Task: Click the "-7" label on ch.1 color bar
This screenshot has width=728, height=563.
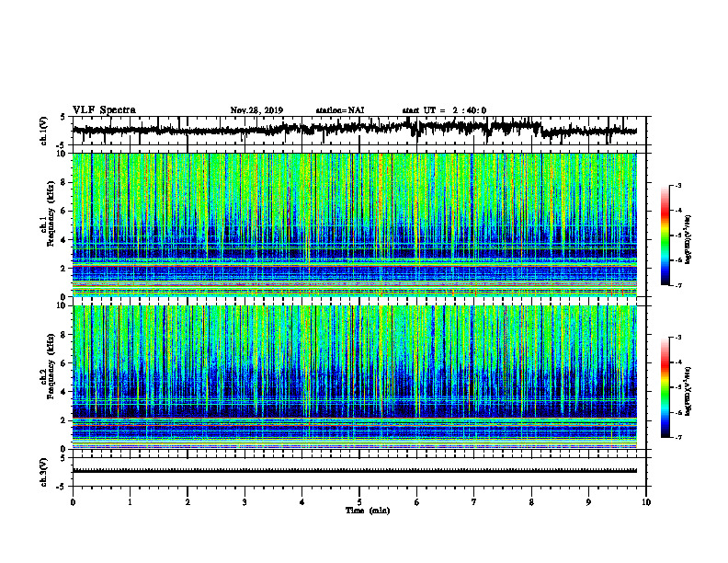Action: point(678,285)
